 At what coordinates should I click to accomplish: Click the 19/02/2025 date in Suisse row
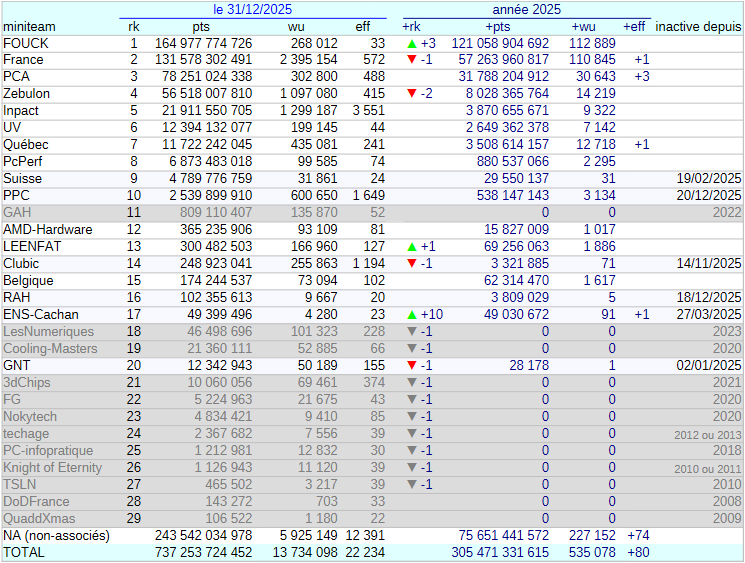click(x=709, y=179)
